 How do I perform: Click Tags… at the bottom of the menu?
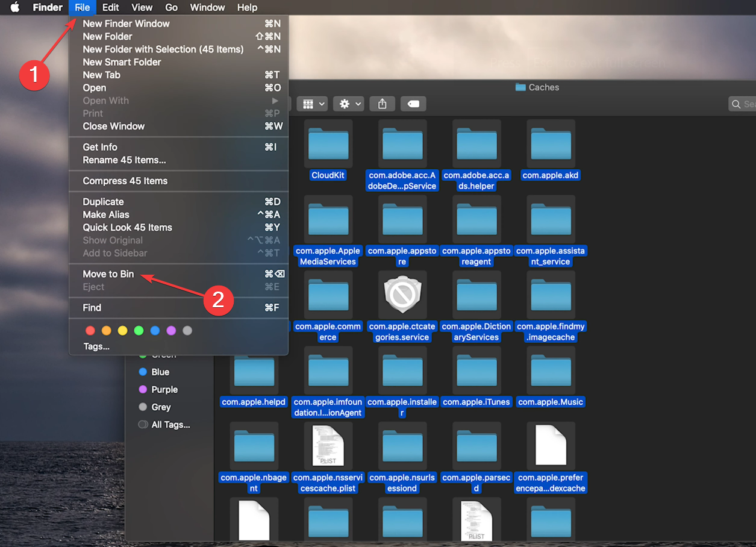tap(96, 346)
